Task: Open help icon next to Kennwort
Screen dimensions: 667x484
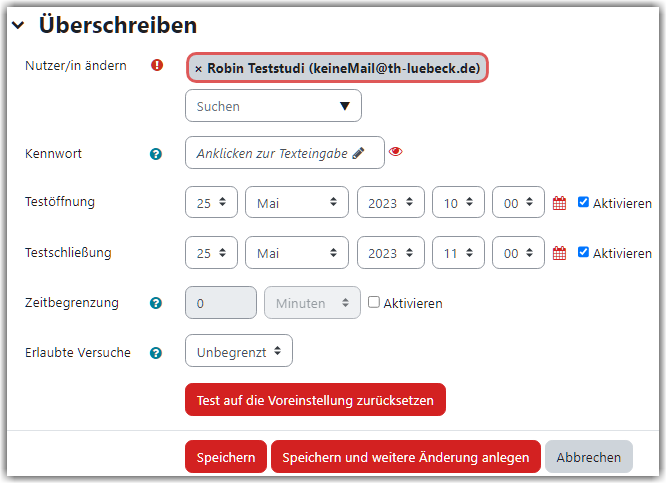Action: click(x=156, y=154)
